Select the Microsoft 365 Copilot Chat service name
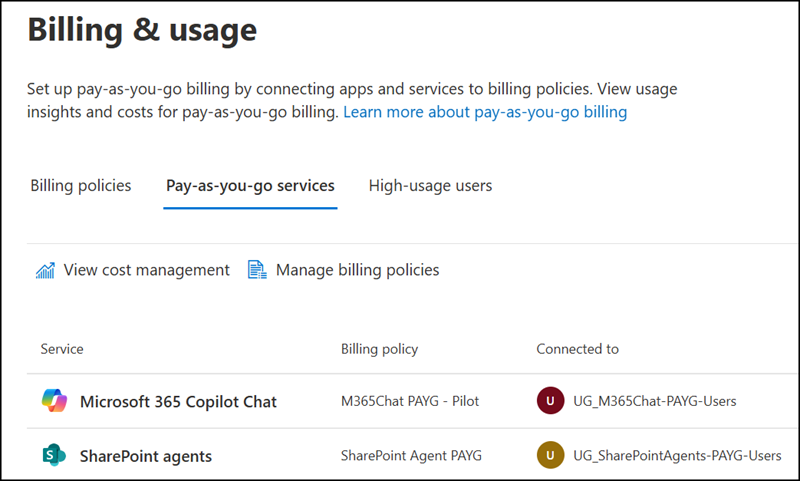800x481 pixels. [178, 402]
